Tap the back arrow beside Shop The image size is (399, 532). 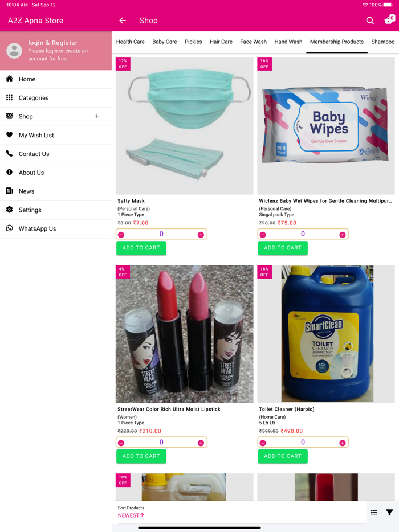123,21
